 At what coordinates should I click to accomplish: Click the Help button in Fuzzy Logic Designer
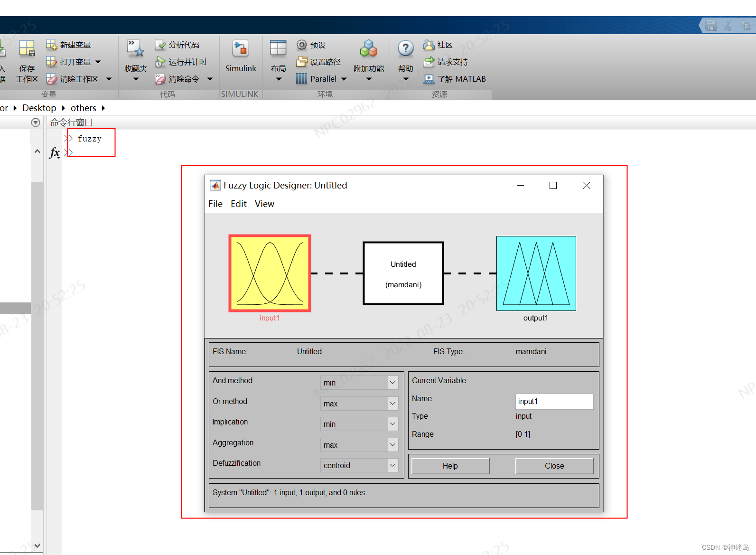click(450, 466)
